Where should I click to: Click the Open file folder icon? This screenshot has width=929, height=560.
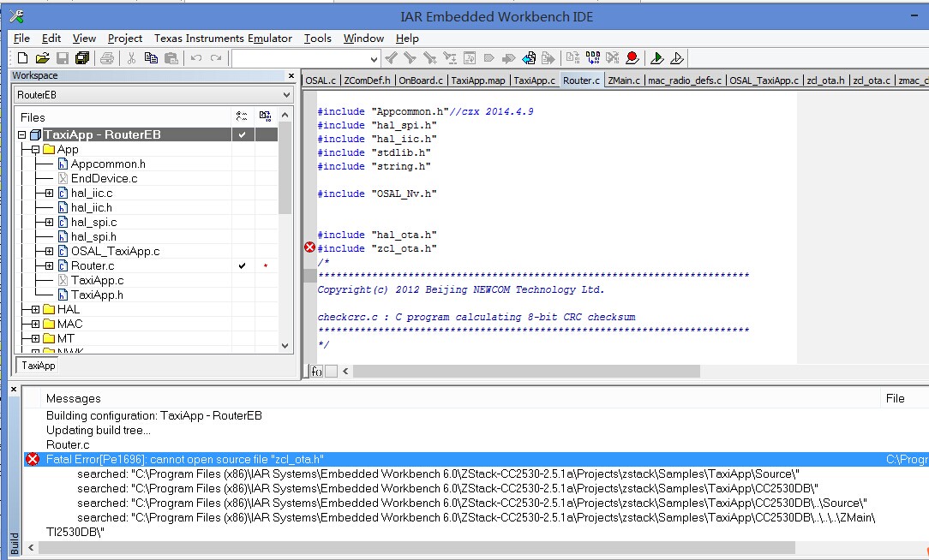(x=42, y=58)
